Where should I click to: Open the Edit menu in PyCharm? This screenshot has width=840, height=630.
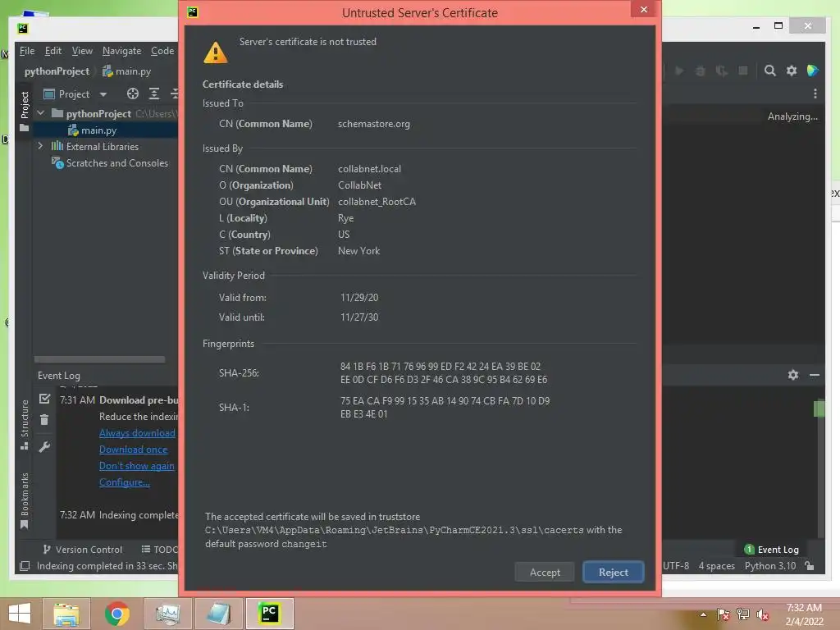point(53,51)
